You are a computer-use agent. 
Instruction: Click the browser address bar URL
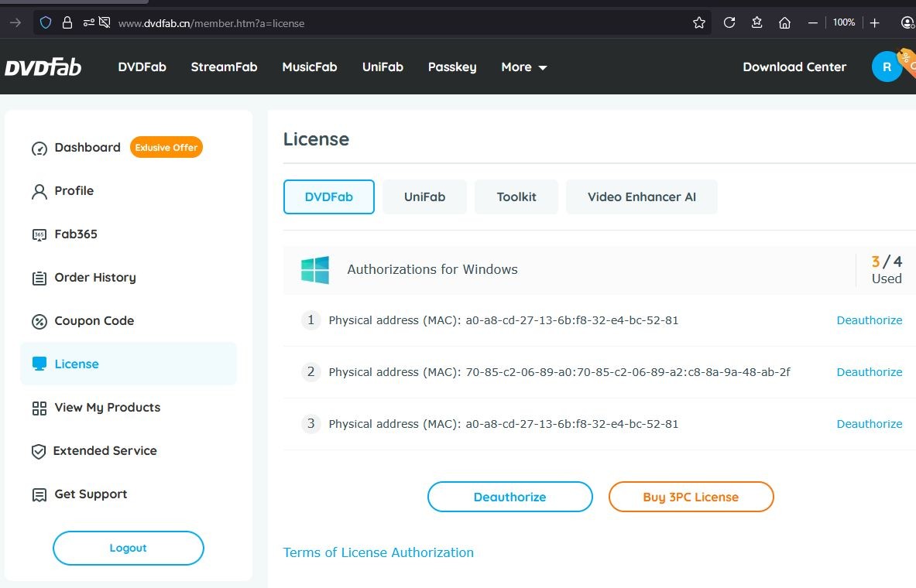point(211,23)
